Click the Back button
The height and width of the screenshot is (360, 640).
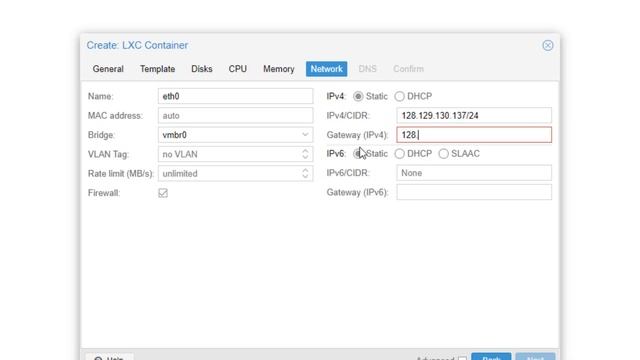click(491, 356)
